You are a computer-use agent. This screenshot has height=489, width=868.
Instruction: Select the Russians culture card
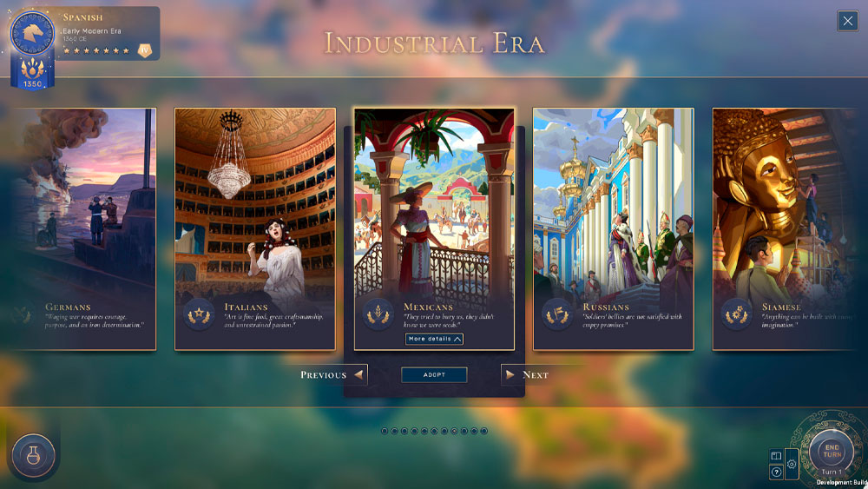click(614, 228)
